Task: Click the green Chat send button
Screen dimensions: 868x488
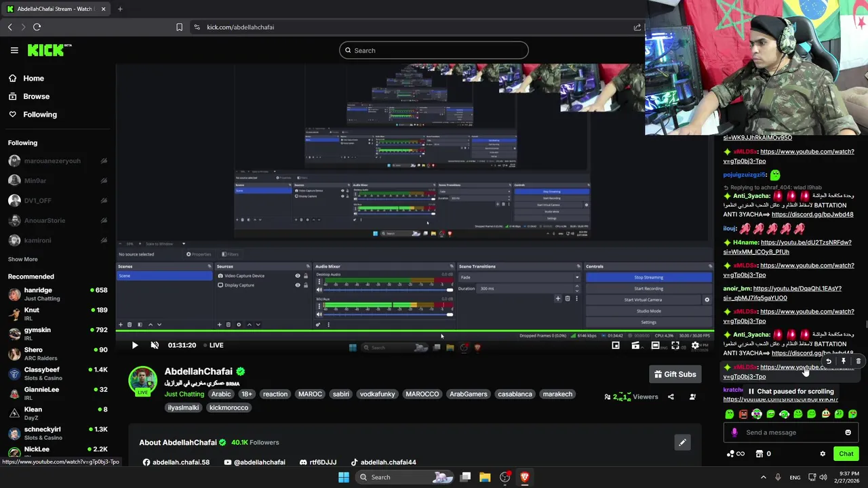Action: (x=846, y=454)
